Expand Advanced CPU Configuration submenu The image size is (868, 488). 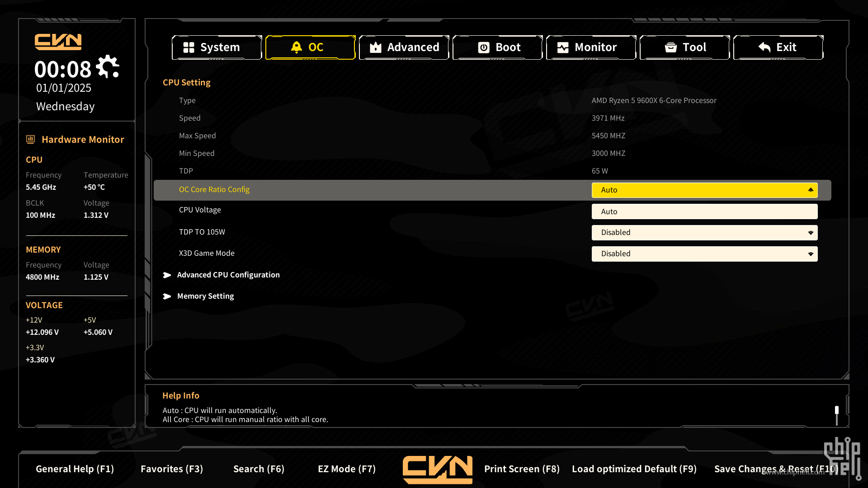click(228, 275)
